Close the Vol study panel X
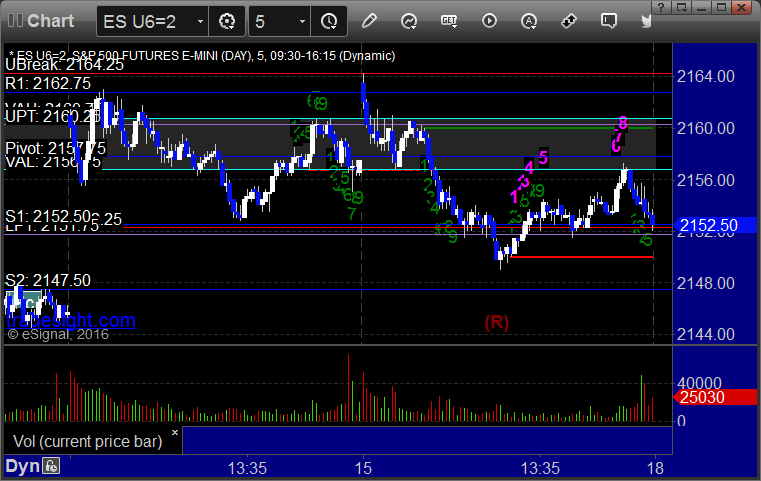The height and width of the screenshot is (481, 761). [x=175, y=432]
